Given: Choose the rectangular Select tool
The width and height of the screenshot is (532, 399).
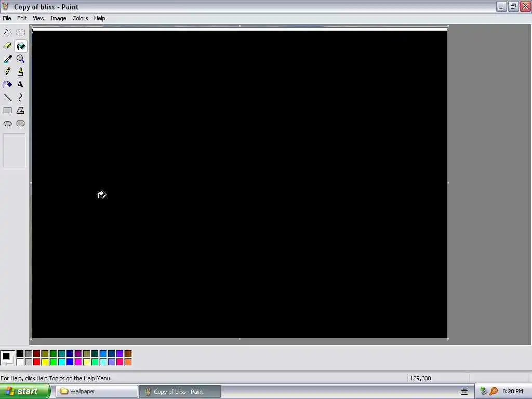Looking at the screenshot, I should tap(21, 33).
